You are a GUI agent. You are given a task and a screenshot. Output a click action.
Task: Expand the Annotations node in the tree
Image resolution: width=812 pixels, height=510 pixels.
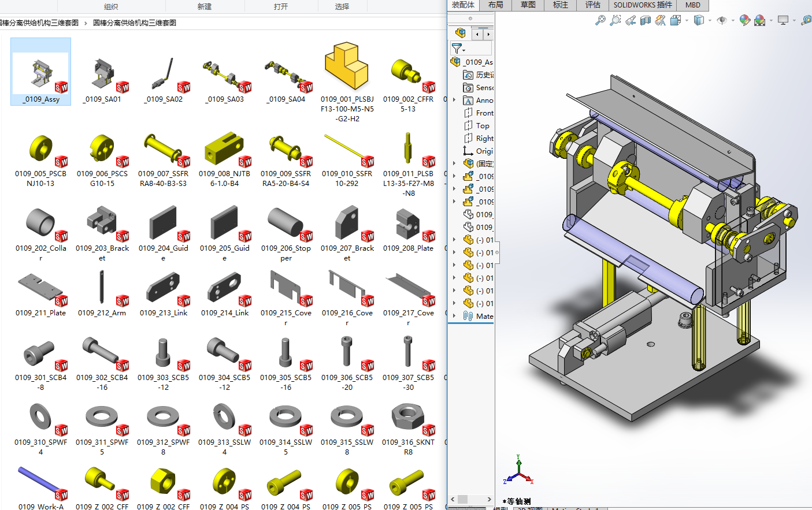[454, 100]
